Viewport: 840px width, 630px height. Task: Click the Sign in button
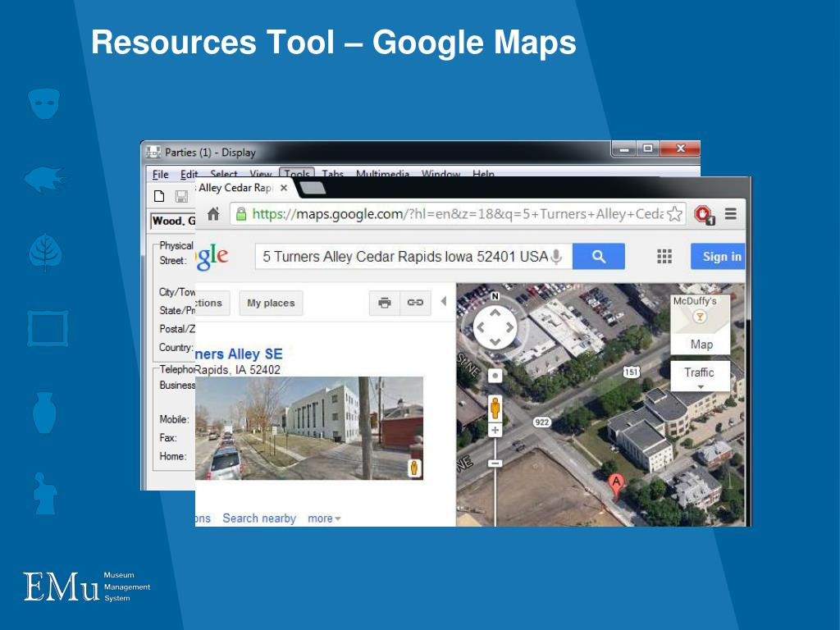click(718, 257)
